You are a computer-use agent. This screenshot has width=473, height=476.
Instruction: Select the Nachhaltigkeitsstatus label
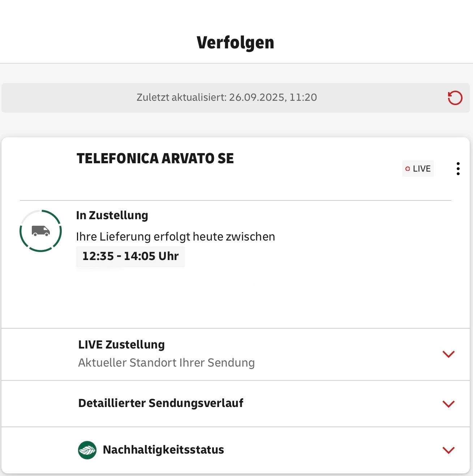click(163, 450)
